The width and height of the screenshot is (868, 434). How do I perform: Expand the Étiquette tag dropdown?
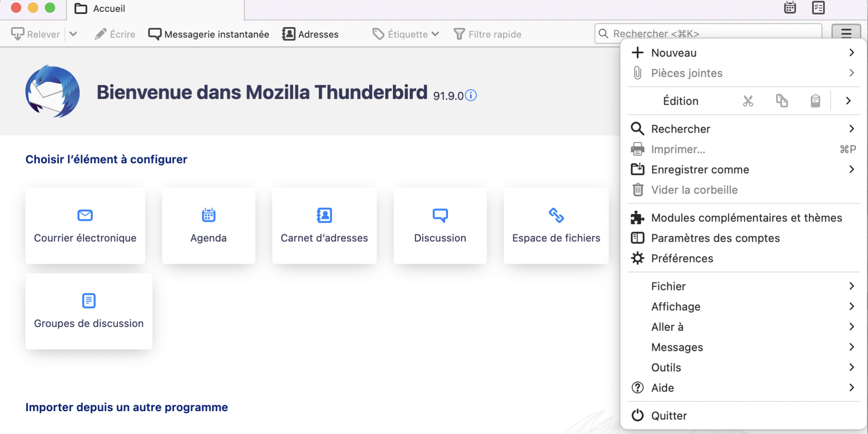[x=406, y=34]
